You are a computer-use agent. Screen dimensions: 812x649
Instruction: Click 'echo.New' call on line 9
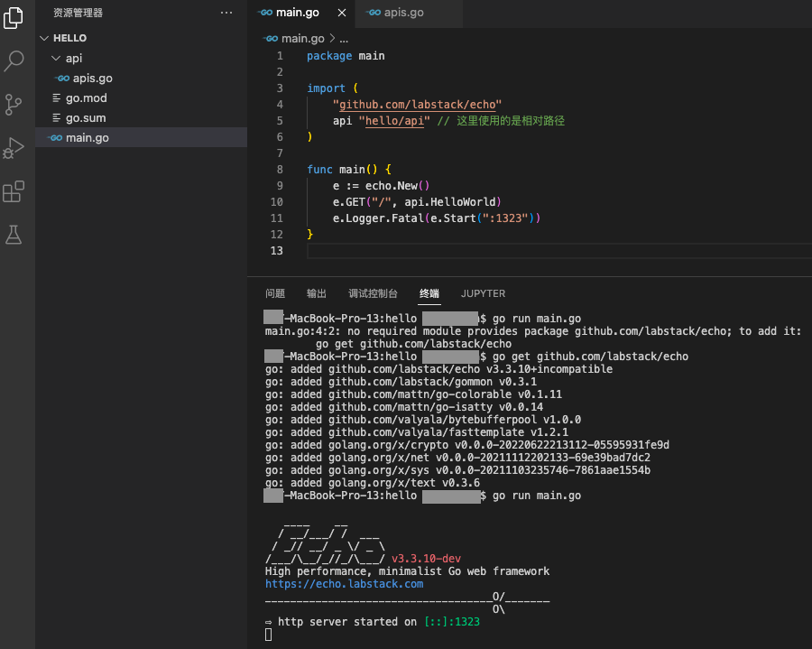point(391,186)
